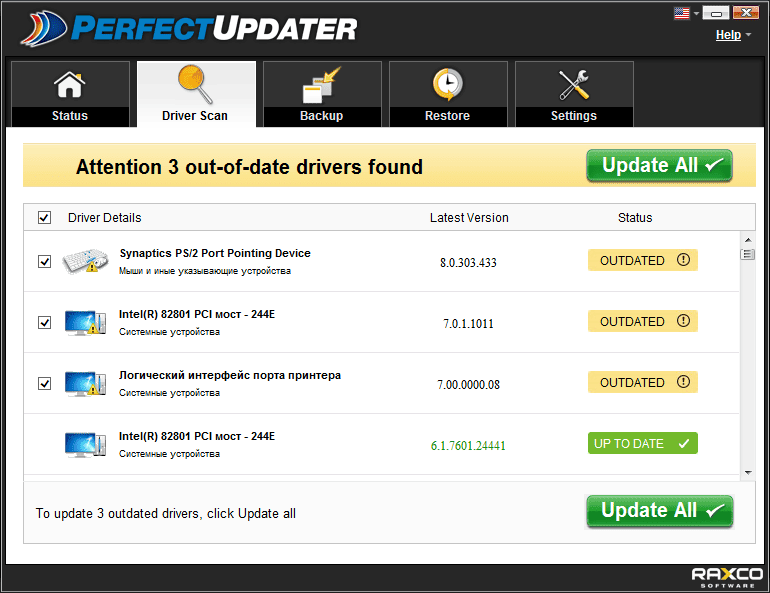Click the UP TO DATE status badge
Screen dimensions: 770x593
coord(643,443)
